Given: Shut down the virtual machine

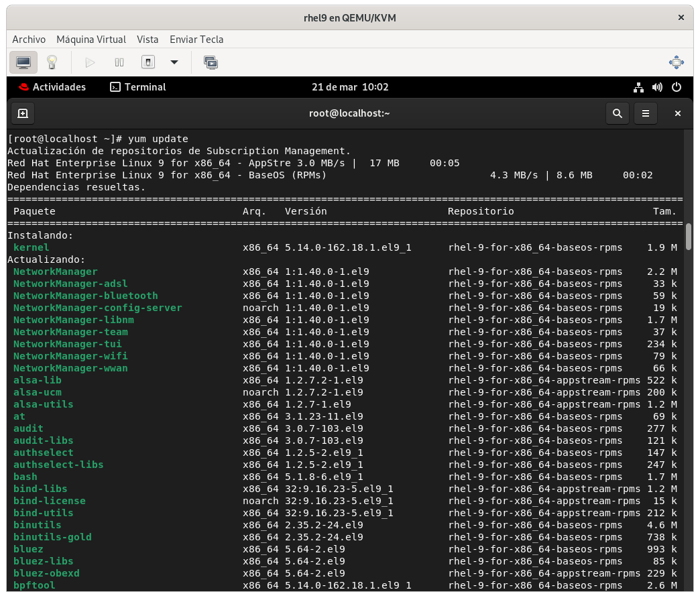Looking at the screenshot, I should tap(148, 62).
